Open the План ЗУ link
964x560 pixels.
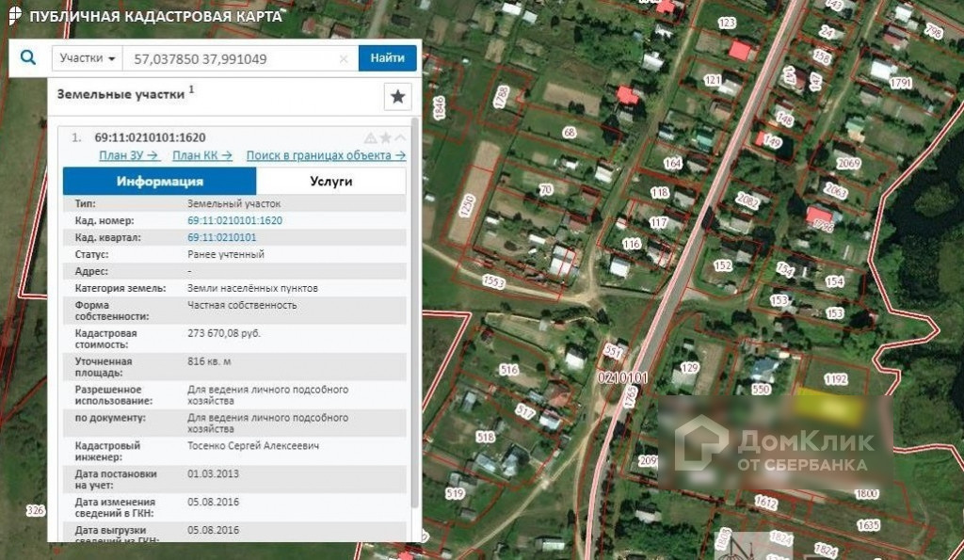(x=128, y=155)
